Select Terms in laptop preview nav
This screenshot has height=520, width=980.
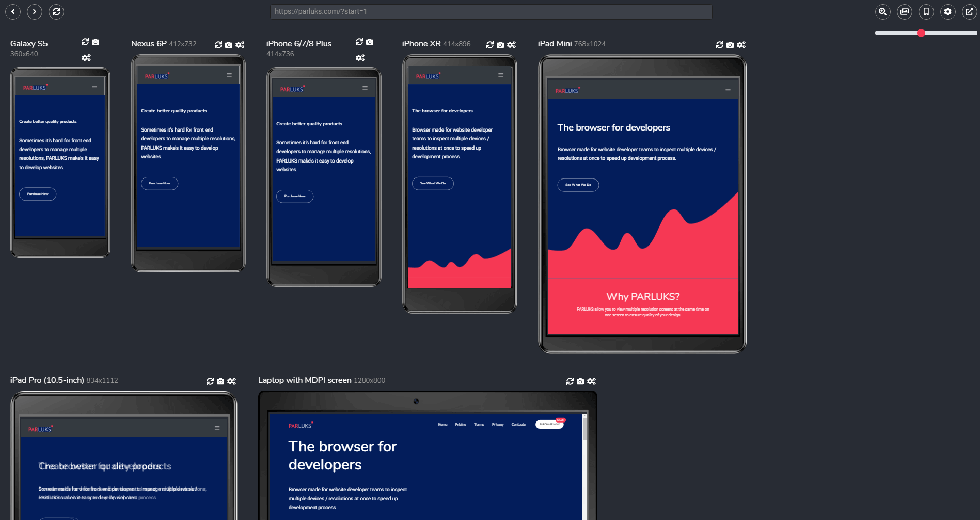coord(479,425)
